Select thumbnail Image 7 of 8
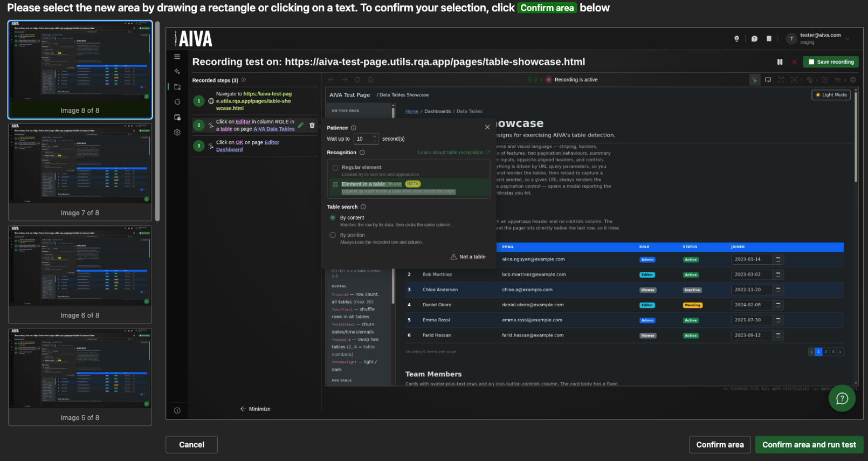The height and width of the screenshot is (461, 868). point(80,172)
